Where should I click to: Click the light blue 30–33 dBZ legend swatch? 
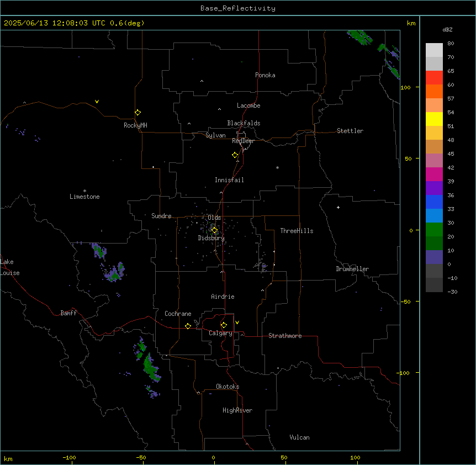point(434,216)
